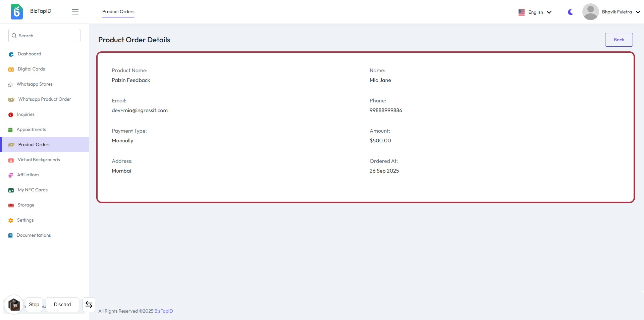Follow the BizTapID footer link
The height and width of the screenshot is (320, 644).
[x=163, y=311]
